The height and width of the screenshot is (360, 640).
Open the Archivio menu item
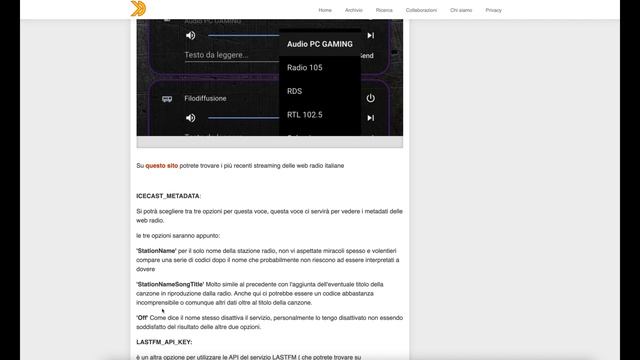click(x=353, y=10)
